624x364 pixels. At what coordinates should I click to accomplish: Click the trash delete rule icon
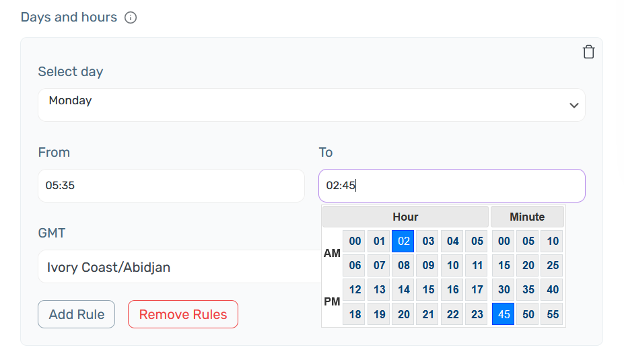point(588,52)
